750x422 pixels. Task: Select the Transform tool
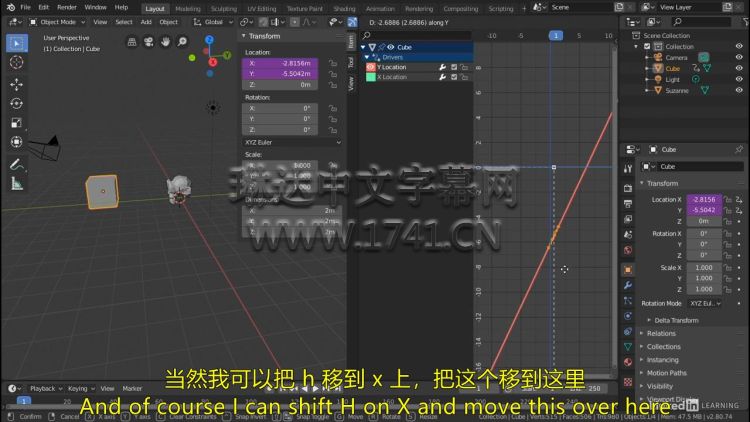[17, 142]
